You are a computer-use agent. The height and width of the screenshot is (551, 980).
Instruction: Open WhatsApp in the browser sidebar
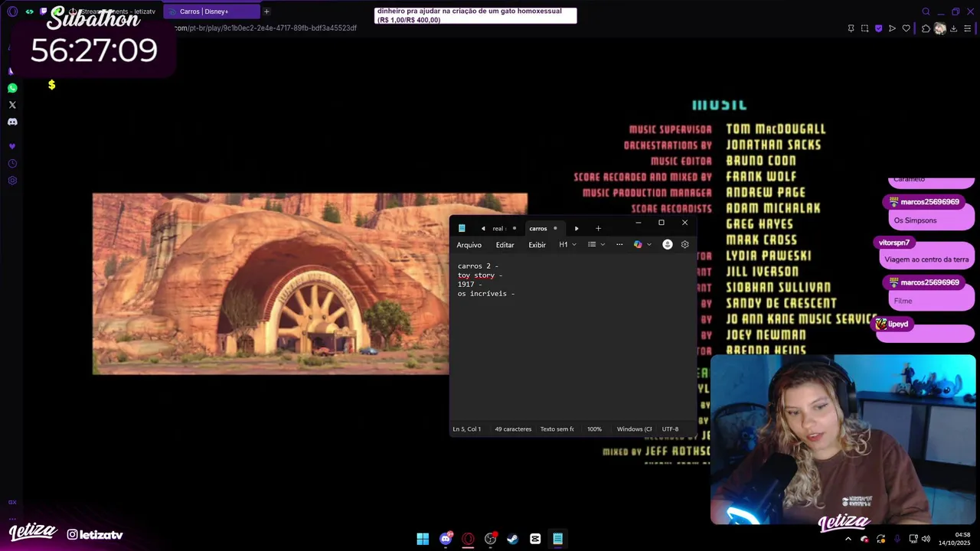(x=12, y=88)
